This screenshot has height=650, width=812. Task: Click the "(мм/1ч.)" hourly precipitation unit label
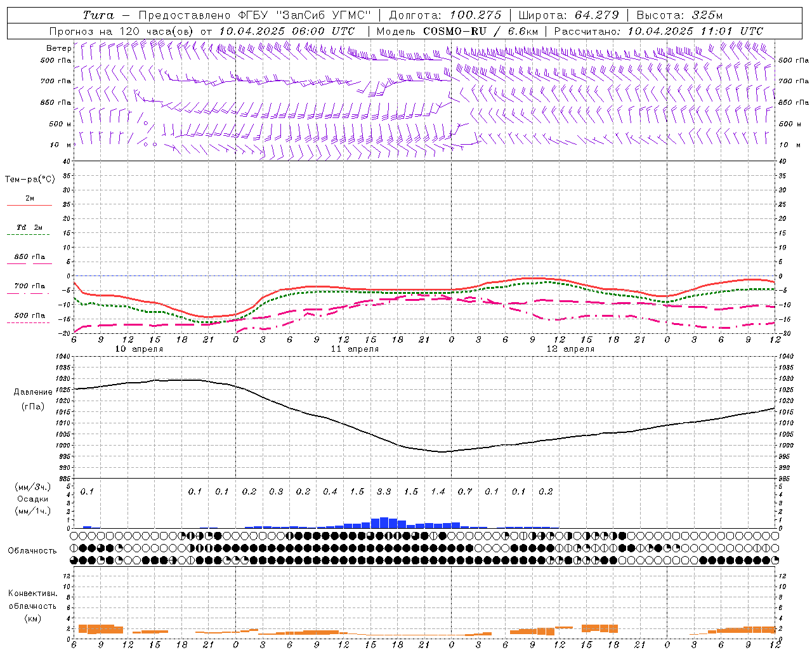coord(32,512)
